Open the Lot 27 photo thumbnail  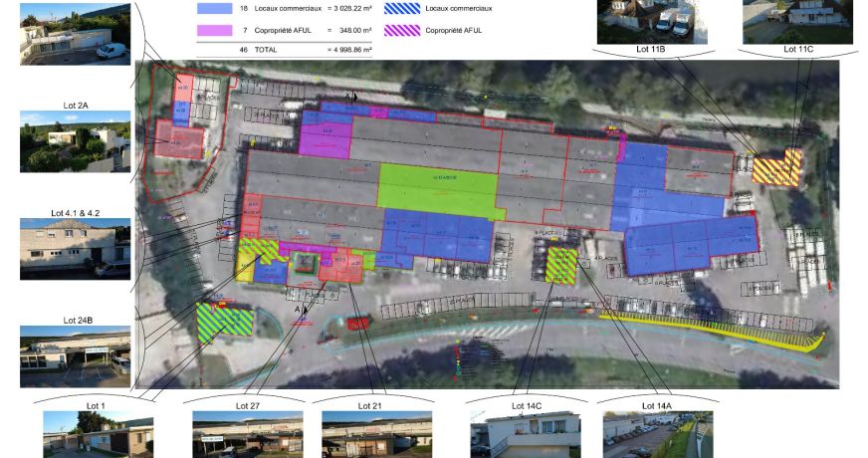click(248, 434)
